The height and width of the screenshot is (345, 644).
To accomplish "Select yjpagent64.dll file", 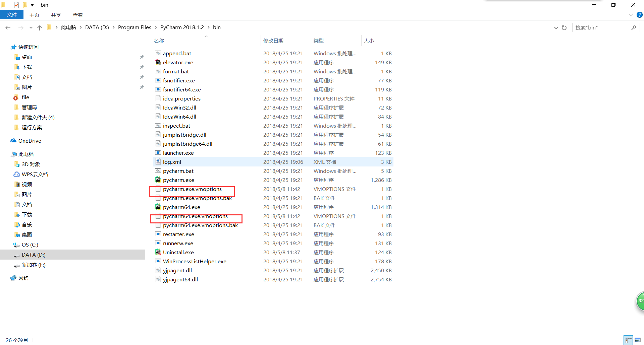I will click(273, 280).
